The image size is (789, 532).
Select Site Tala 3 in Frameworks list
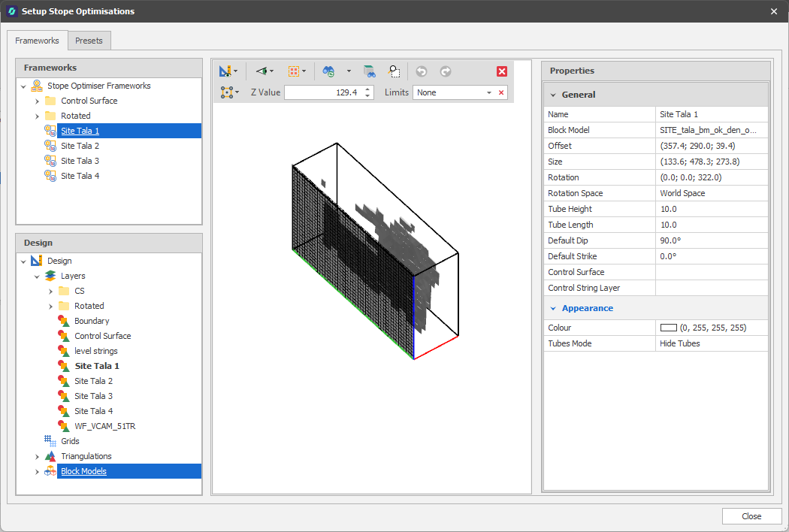(80, 161)
